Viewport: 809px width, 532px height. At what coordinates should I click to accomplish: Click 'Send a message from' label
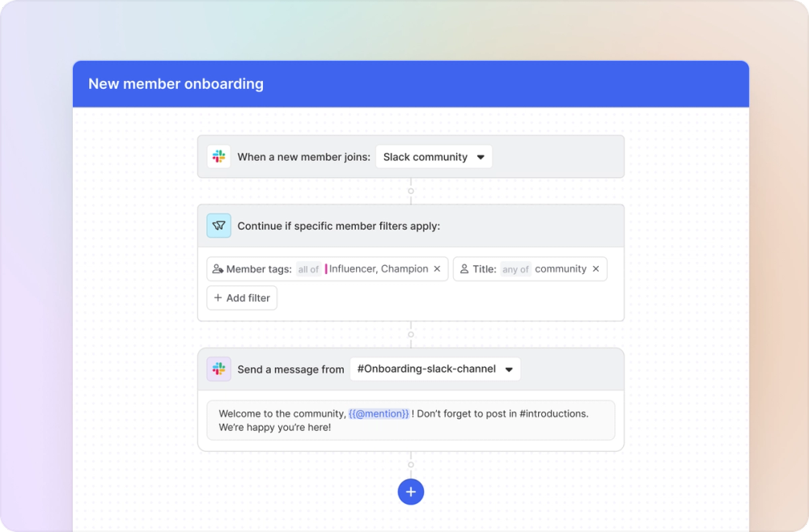(x=290, y=369)
